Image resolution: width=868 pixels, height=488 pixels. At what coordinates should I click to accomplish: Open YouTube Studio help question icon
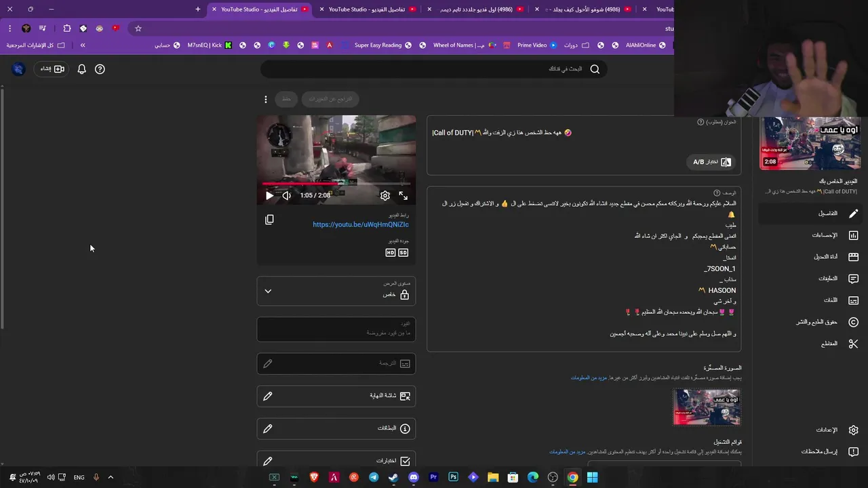pos(100,69)
